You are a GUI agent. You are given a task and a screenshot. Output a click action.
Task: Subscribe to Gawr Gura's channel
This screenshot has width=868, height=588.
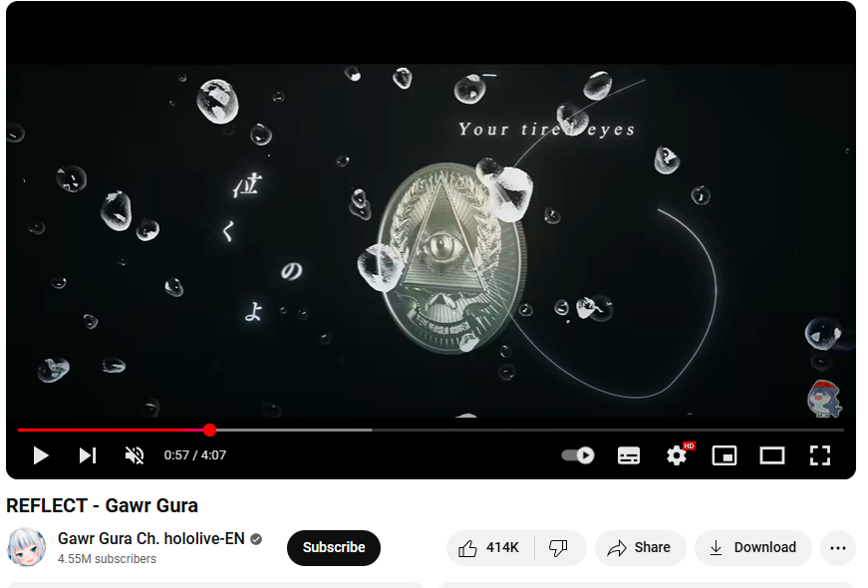(x=334, y=547)
